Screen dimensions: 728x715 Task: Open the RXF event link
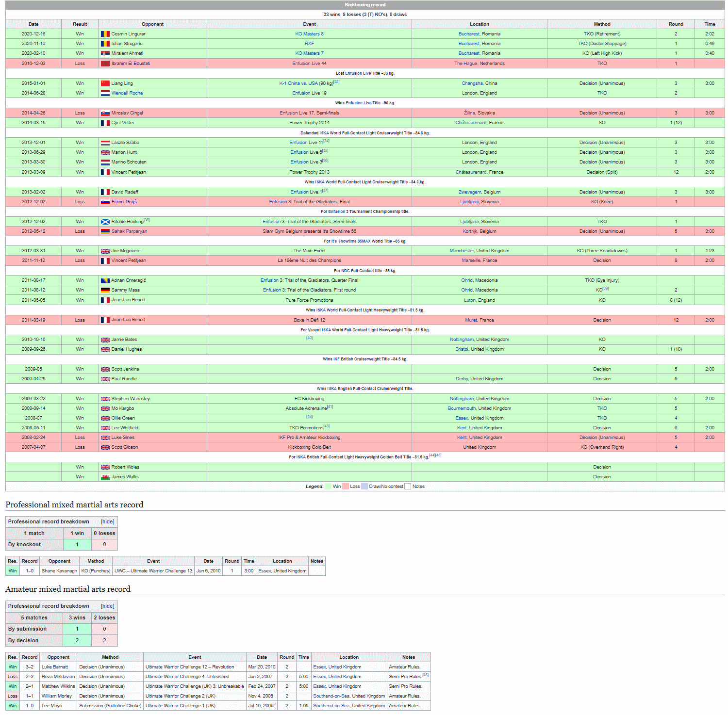pos(309,44)
